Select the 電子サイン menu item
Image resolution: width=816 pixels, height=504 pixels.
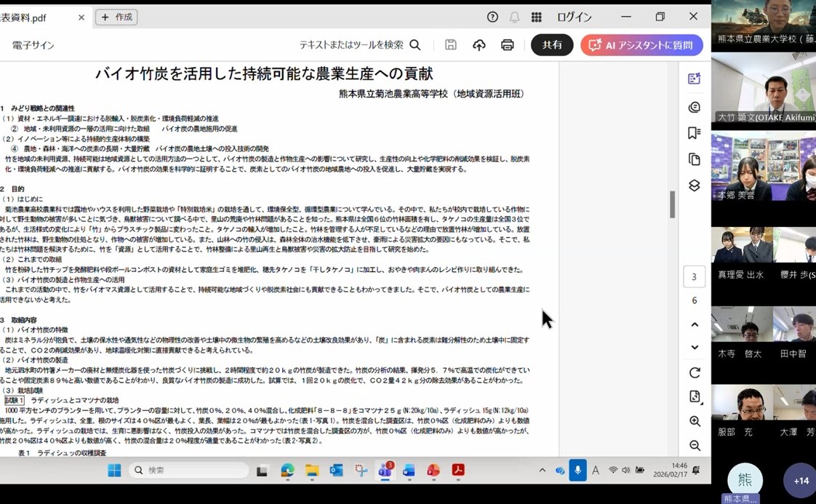click(x=33, y=45)
